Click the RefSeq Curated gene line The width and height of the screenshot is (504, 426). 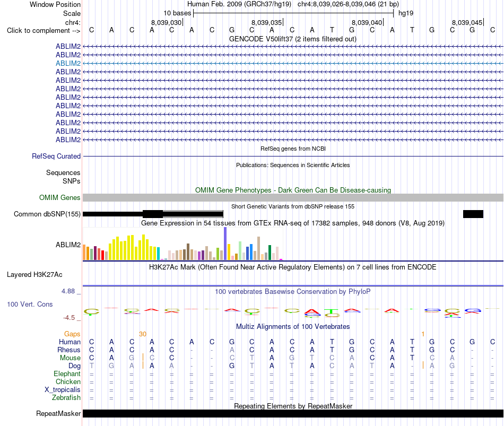[x=293, y=157]
